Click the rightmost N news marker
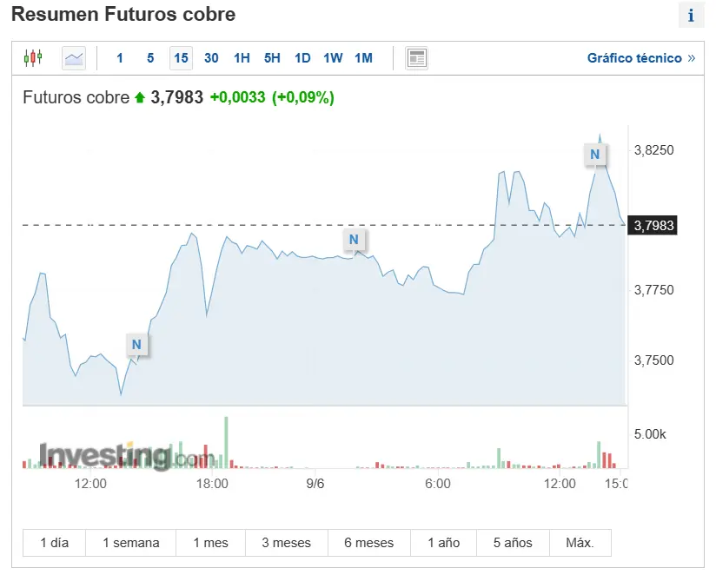716x588 pixels. [594, 155]
